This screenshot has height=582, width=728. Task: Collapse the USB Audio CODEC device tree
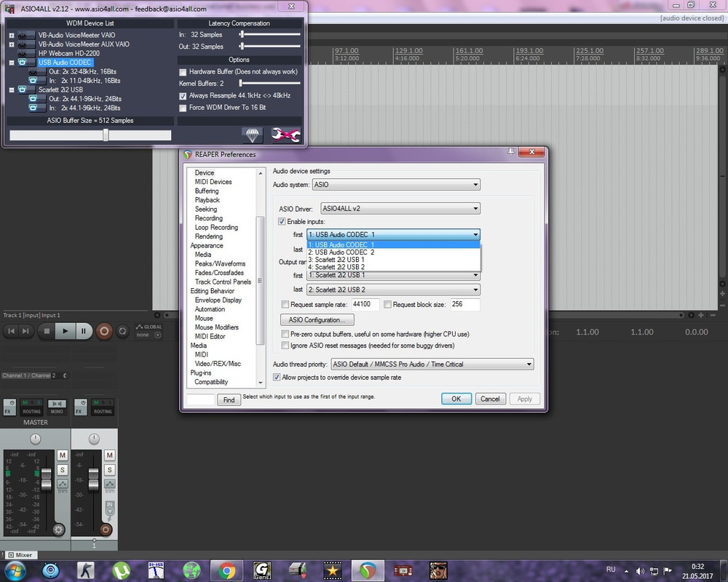click(x=12, y=63)
